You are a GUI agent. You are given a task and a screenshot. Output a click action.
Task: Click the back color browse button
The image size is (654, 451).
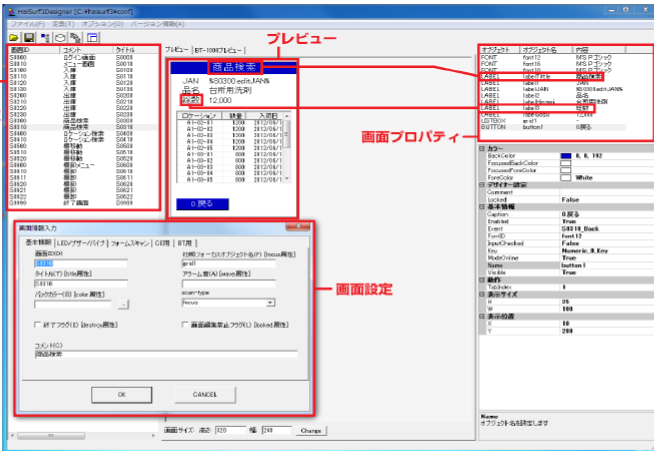[x=123, y=305]
